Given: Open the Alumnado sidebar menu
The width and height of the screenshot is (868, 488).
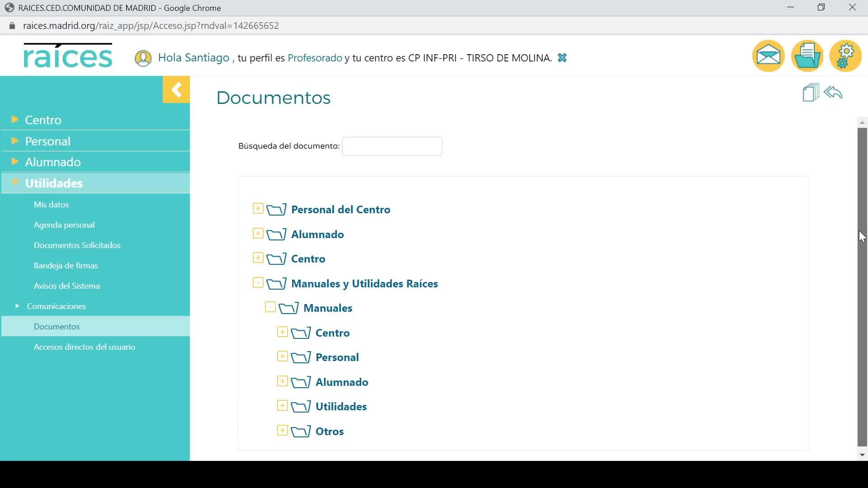Looking at the screenshot, I should pyautogui.click(x=53, y=162).
